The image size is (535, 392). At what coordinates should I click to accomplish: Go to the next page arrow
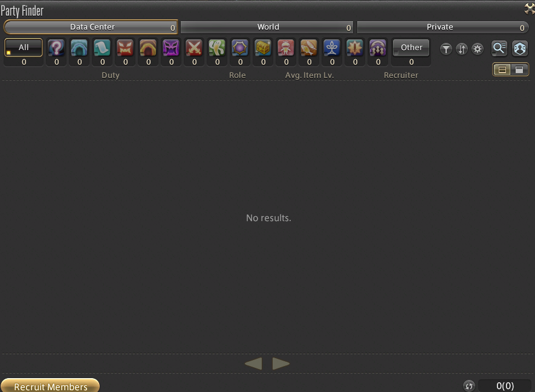[x=281, y=364]
